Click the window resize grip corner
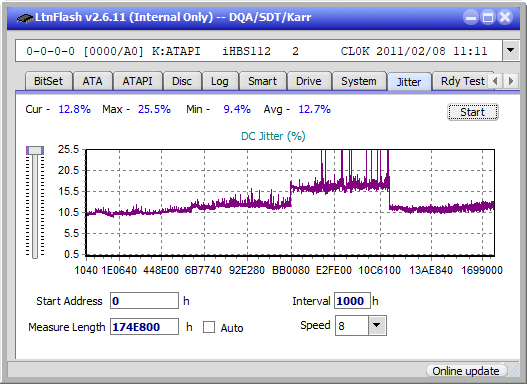Image resolution: width=527 pixels, height=384 pixels. click(x=514, y=371)
